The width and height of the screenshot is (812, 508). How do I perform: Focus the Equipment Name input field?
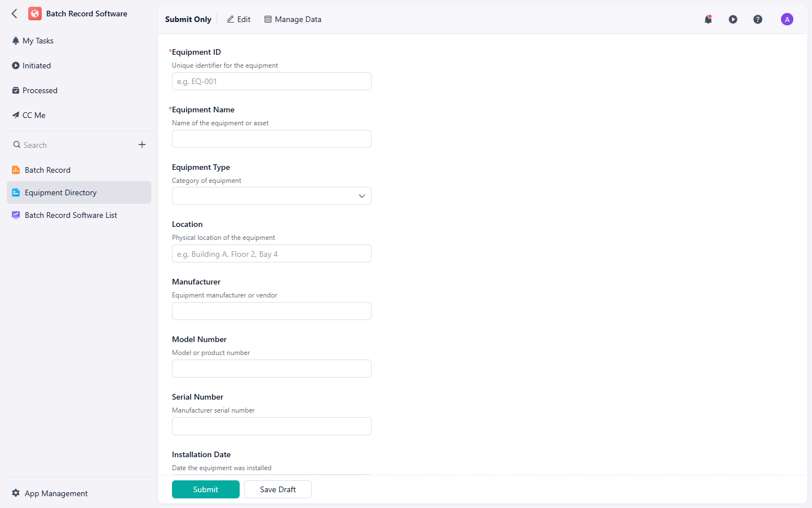coord(272,139)
